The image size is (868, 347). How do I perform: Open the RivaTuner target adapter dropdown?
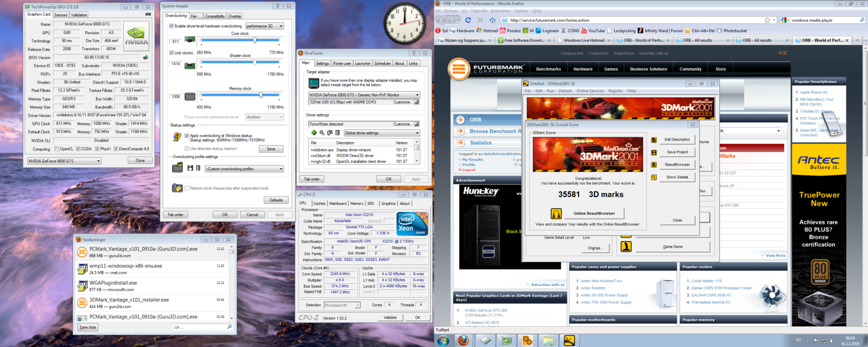pos(364,95)
